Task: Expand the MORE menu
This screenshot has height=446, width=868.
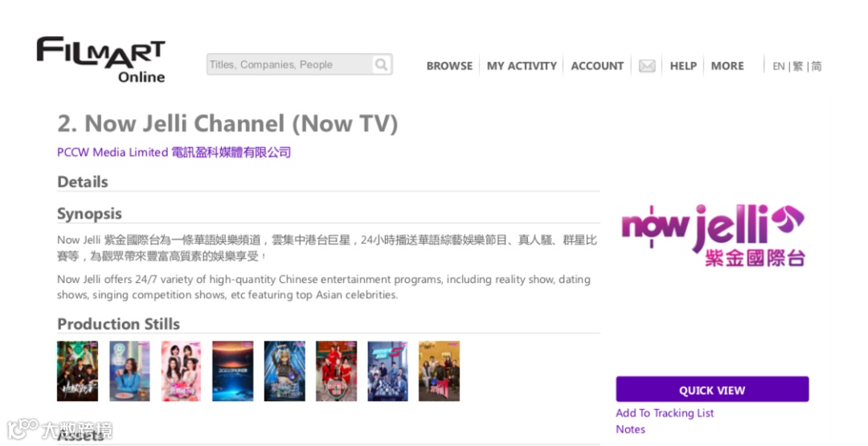Action: (x=727, y=66)
